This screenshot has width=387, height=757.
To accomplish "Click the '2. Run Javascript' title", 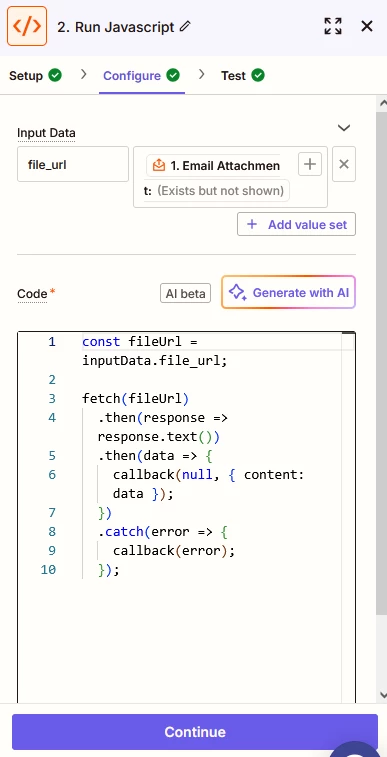I will 116,27.
